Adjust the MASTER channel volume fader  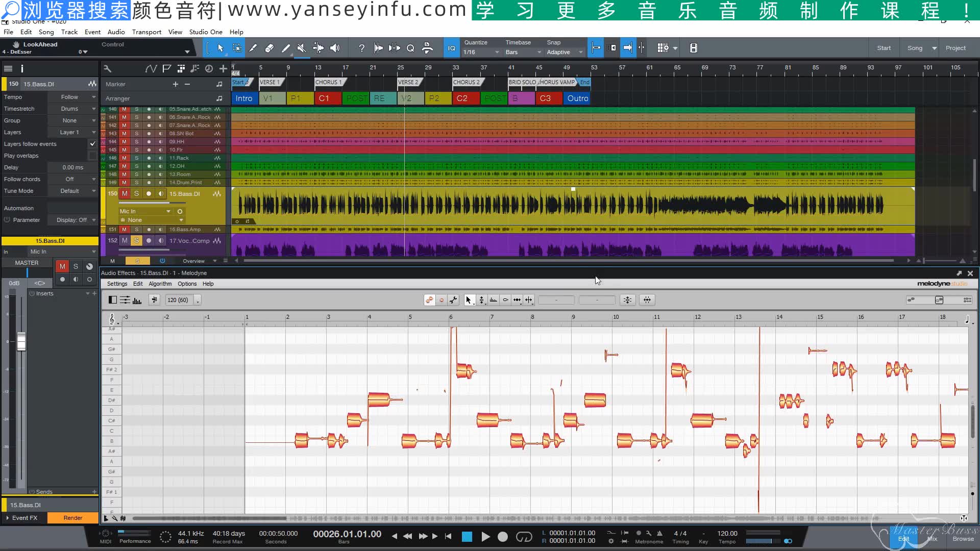coord(21,341)
